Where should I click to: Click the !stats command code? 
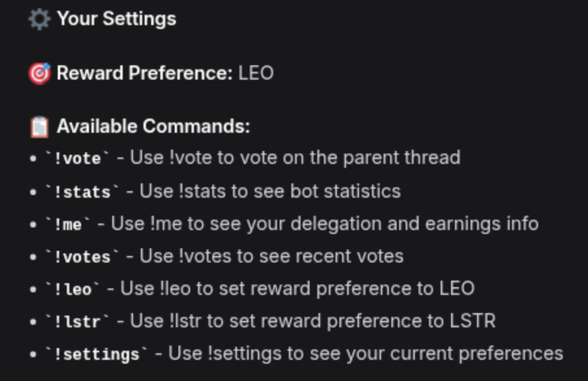[82, 192]
